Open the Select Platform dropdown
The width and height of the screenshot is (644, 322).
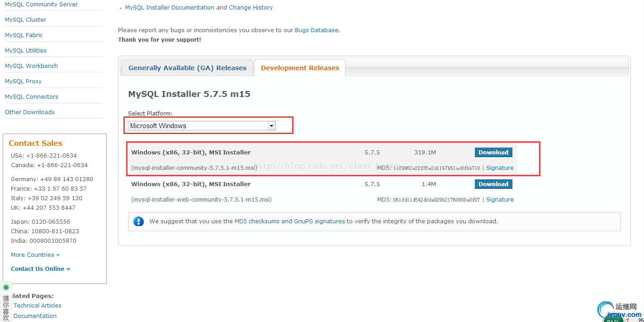202,126
